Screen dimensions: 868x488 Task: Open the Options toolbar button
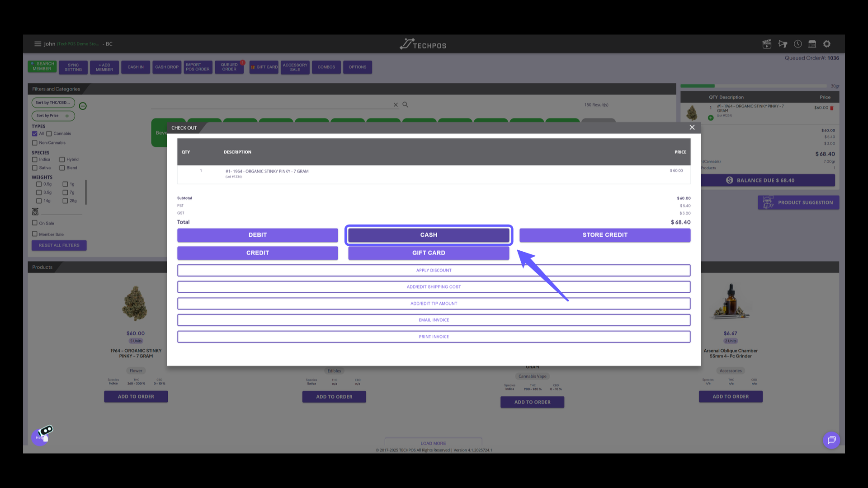pos(358,67)
